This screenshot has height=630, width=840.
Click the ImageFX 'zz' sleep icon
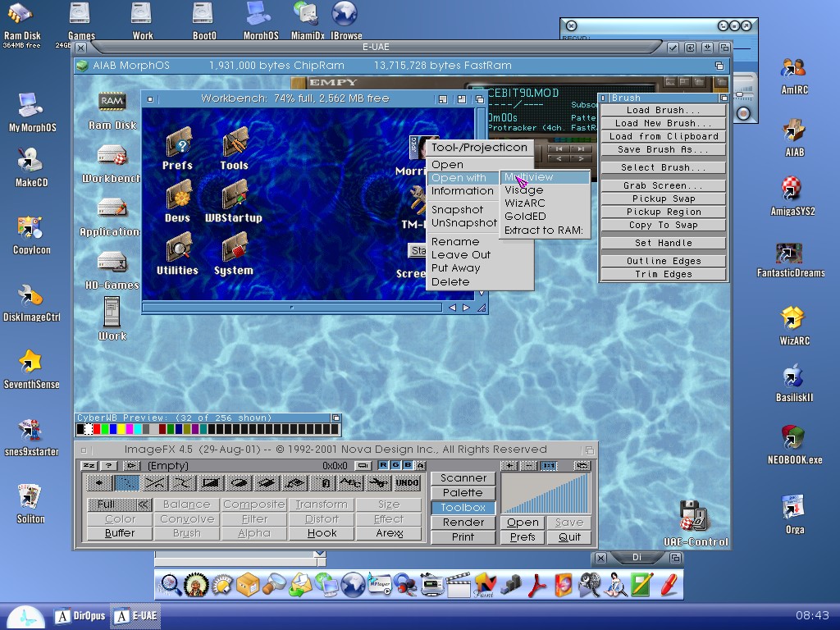89,466
